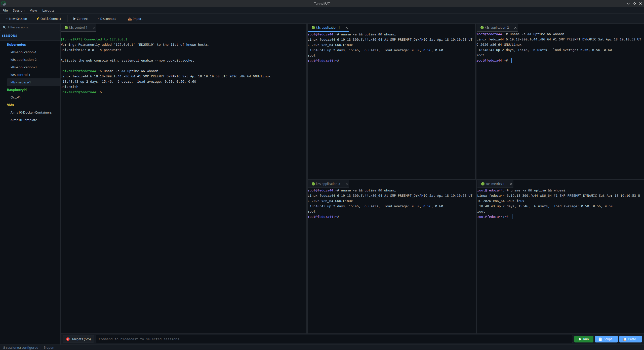Click the green Run button
Image resolution: width=644 pixels, height=350 pixels.
click(x=584, y=339)
